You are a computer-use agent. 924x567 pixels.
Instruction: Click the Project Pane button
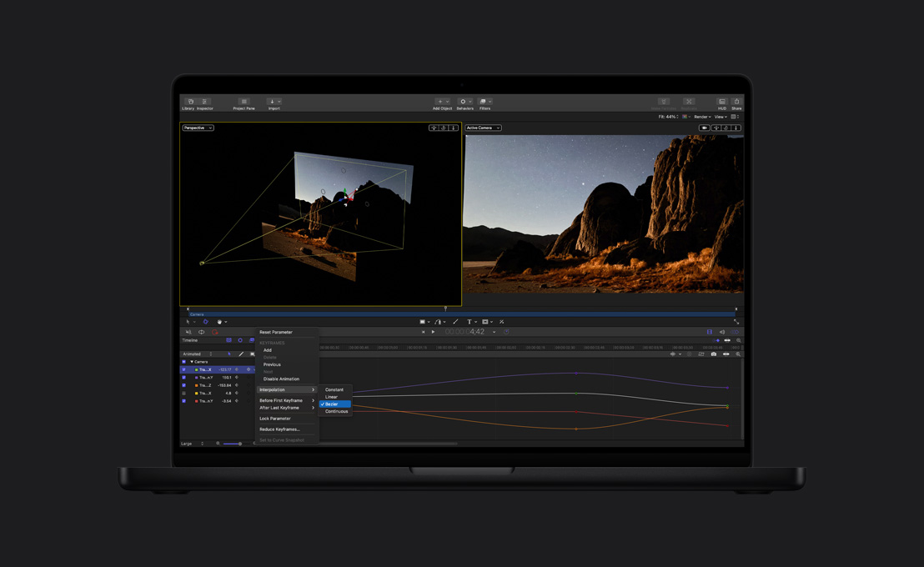(244, 101)
